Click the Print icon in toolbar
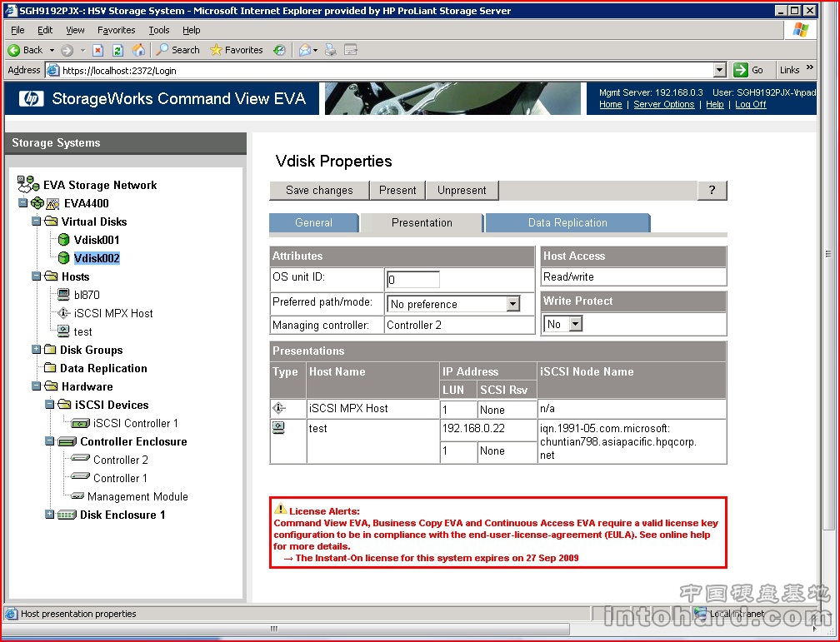 pyautogui.click(x=331, y=50)
